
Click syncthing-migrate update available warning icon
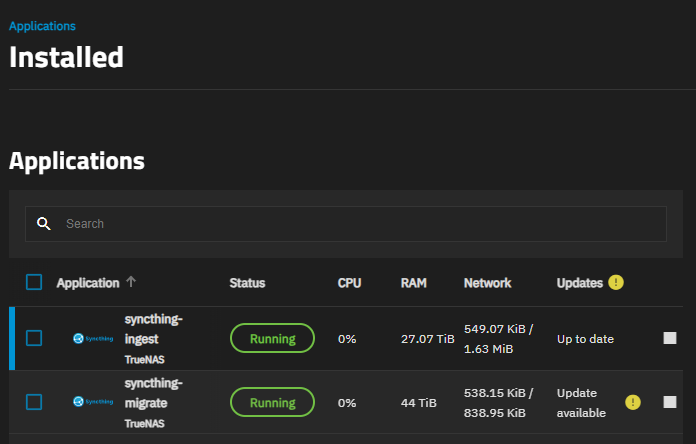633,402
